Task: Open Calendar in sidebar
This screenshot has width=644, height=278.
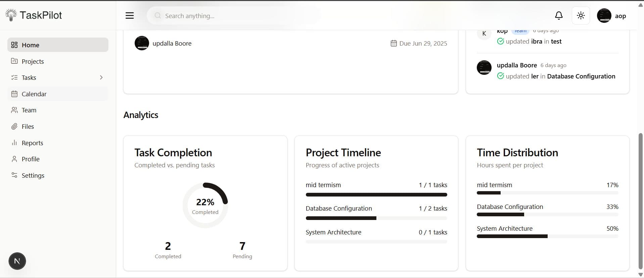Action: pos(58,94)
